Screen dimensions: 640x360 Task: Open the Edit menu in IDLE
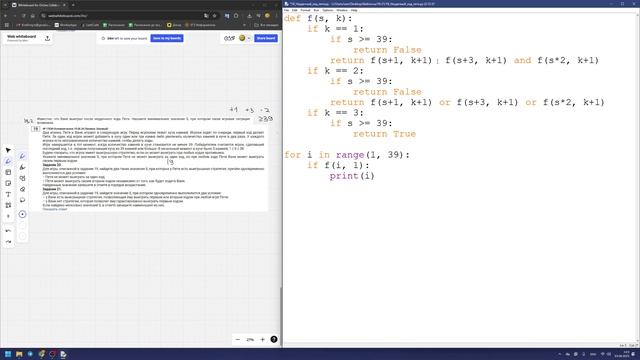tap(295, 10)
